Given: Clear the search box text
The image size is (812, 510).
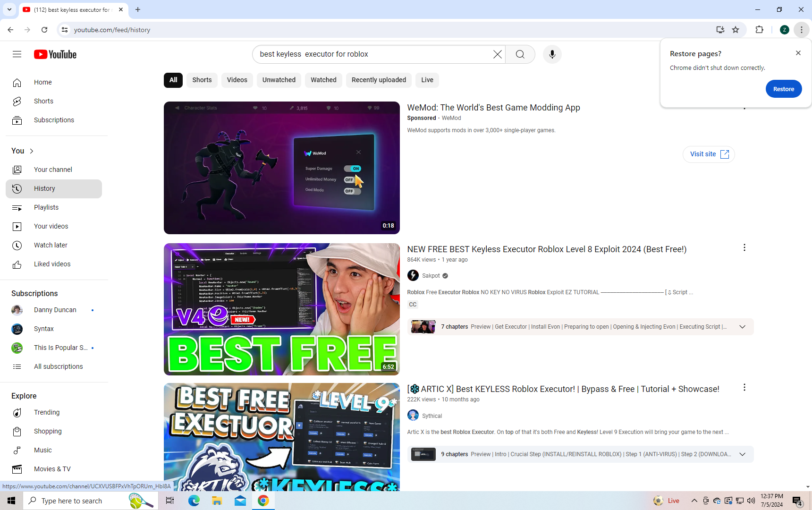Looking at the screenshot, I should click(x=497, y=54).
